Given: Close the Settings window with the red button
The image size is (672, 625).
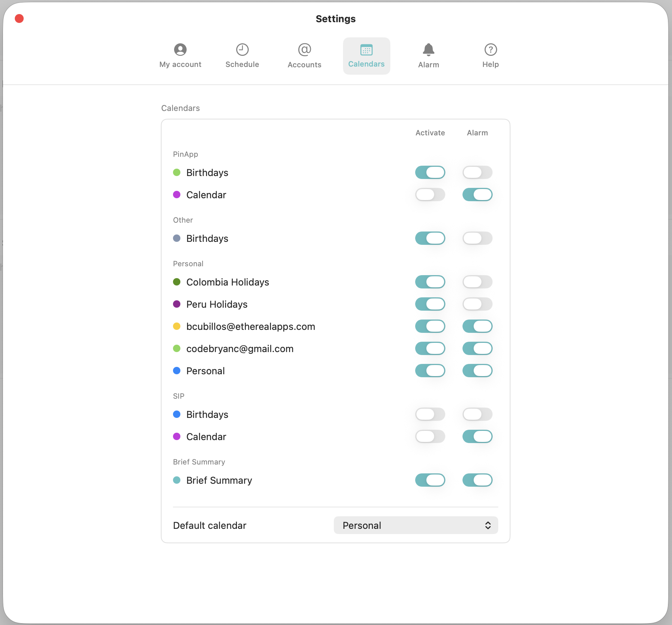Looking at the screenshot, I should click(x=19, y=18).
